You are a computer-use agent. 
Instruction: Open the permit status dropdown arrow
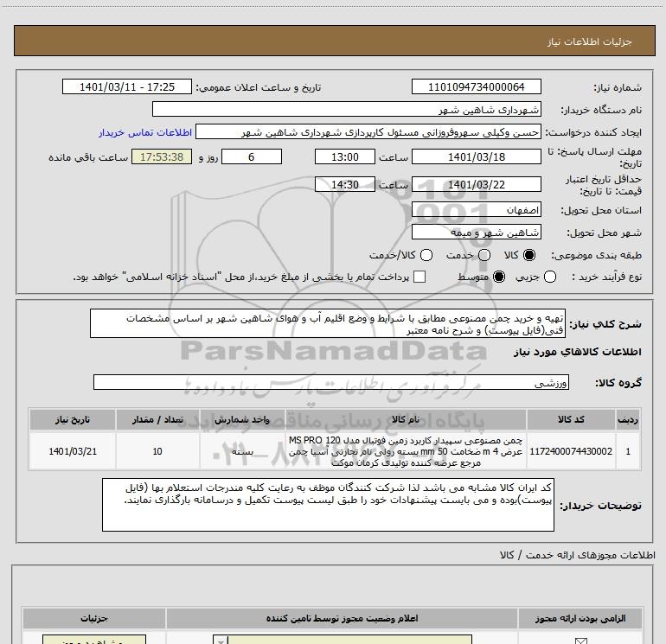[221, 641]
